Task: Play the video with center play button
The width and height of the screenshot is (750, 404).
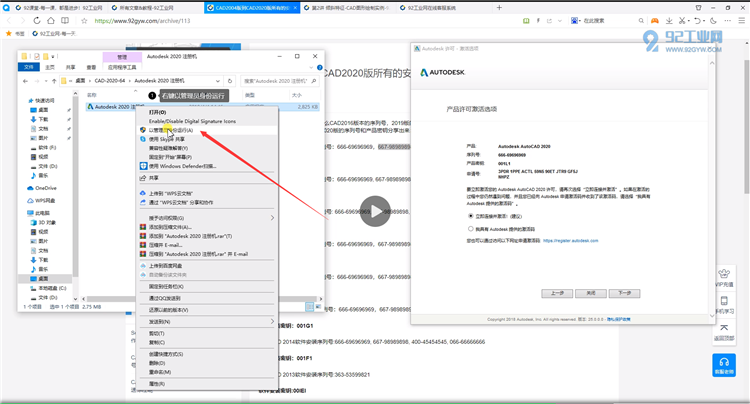Action: pos(375,211)
